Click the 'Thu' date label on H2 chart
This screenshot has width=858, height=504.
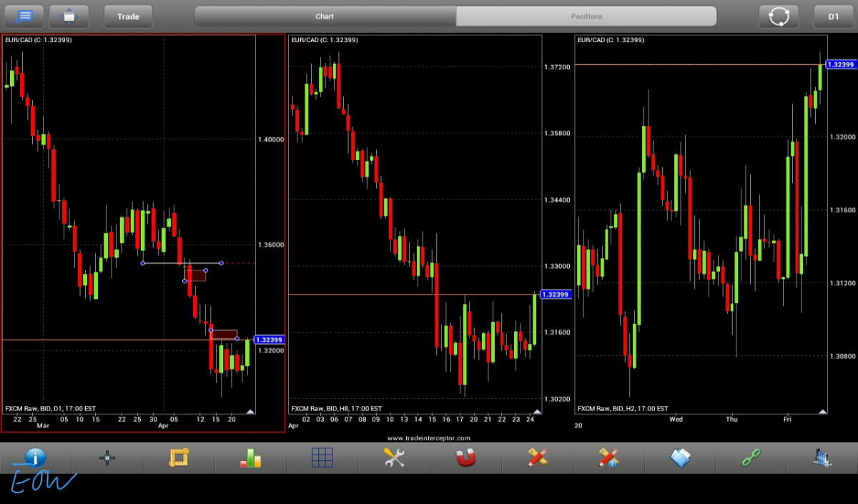click(x=732, y=420)
